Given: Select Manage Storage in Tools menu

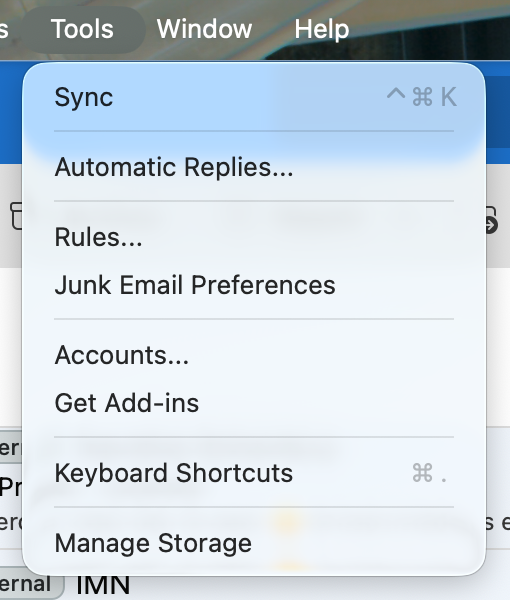Looking at the screenshot, I should (x=254, y=543).
